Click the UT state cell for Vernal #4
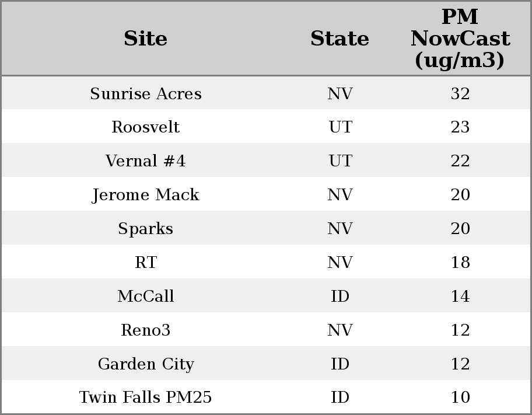This screenshot has height=415, width=532. click(339, 161)
